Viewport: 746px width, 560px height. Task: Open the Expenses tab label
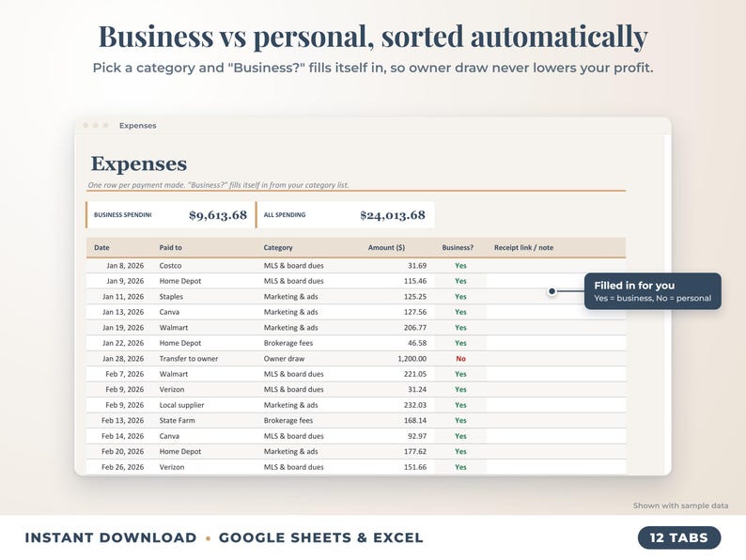137,126
